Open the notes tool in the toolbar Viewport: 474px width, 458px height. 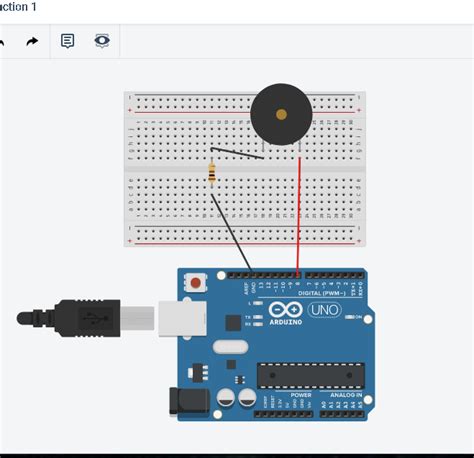(67, 41)
